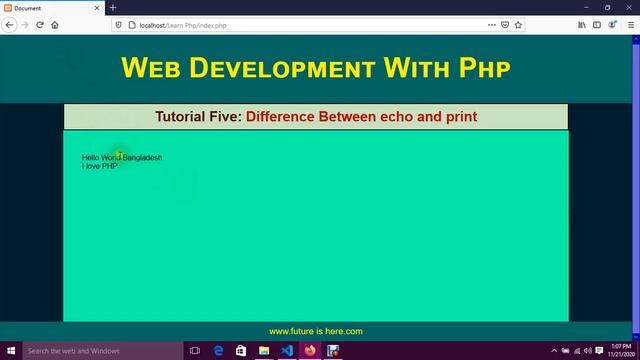The width and height of the screenshot is (640, 360).
Task: Click the 'www.future is here.com' footer text
Action: click(316, 331)
